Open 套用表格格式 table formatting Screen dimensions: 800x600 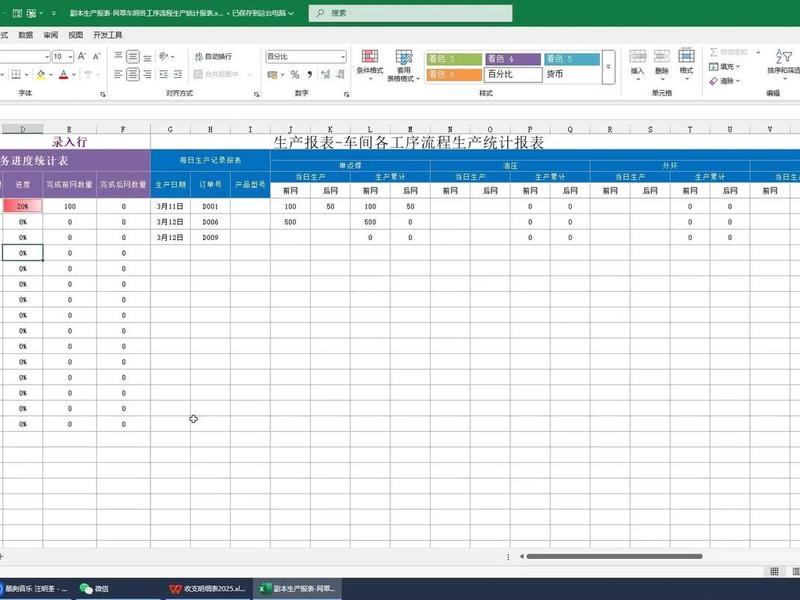[x=404, y=65]
